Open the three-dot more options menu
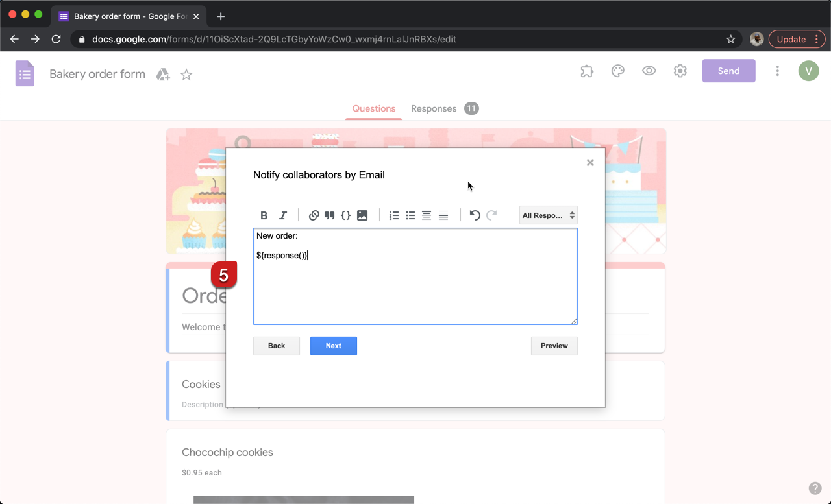Viewport: 831px width, 504px height. (777, 71)
